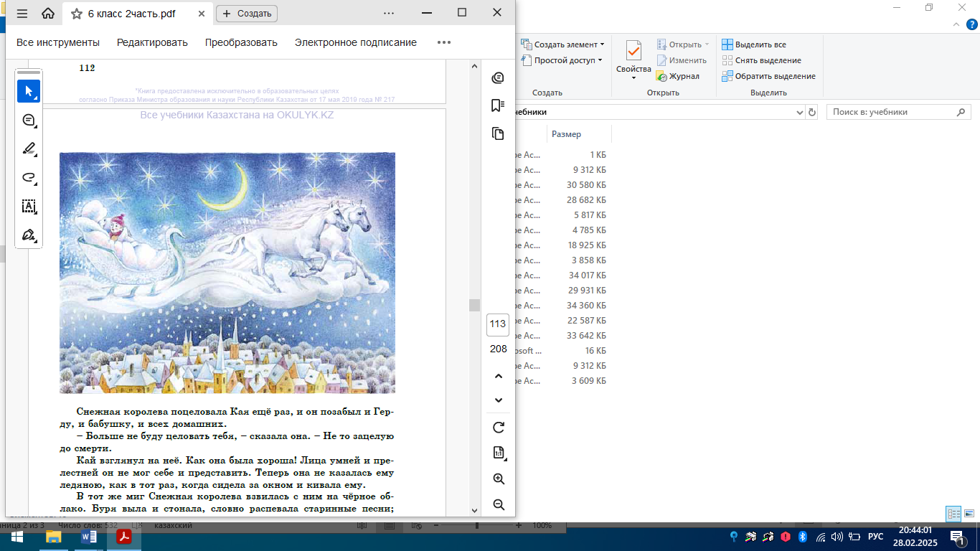Screen dimensions: 980x551
Task: Open Журнал file history in Explorer
Action: [678, 76]
